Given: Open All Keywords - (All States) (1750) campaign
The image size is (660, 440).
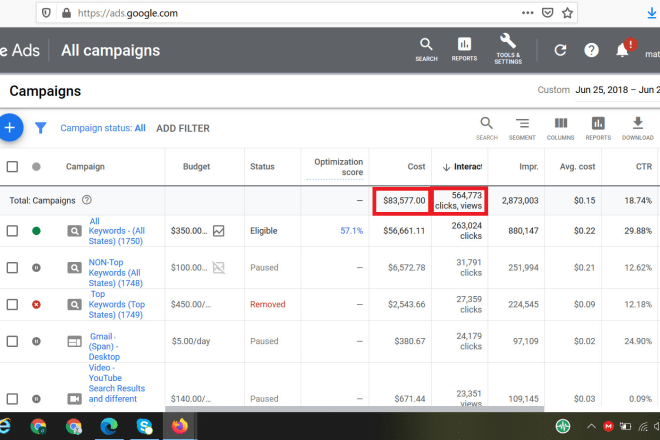Looking at the screenshot, I should tap(117, 231).
